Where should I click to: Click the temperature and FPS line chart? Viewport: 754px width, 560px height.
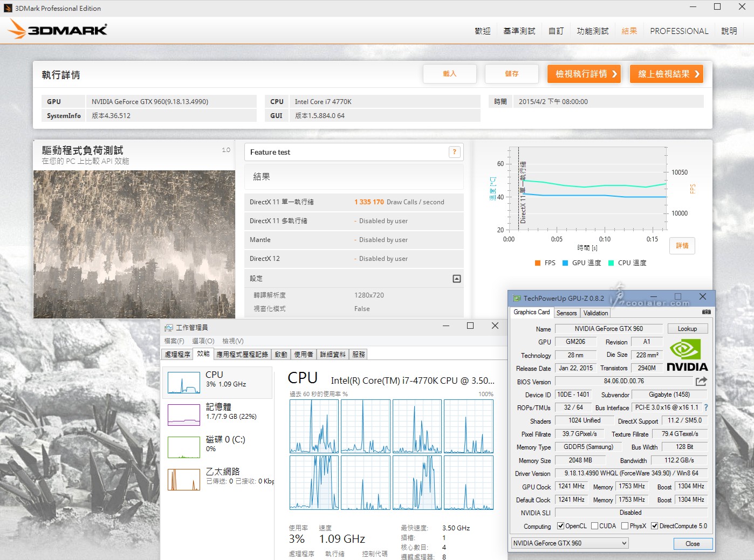(587, 189)
